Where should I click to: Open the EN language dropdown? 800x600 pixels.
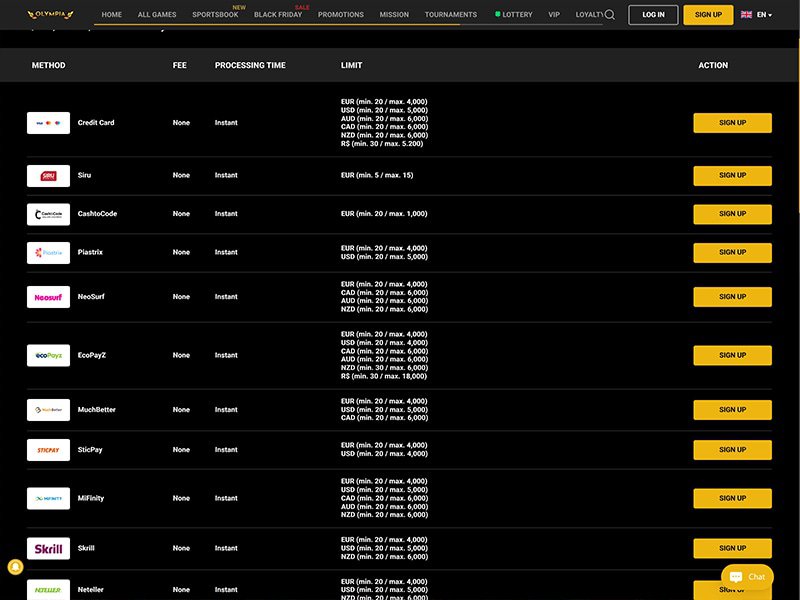(764, 15)
